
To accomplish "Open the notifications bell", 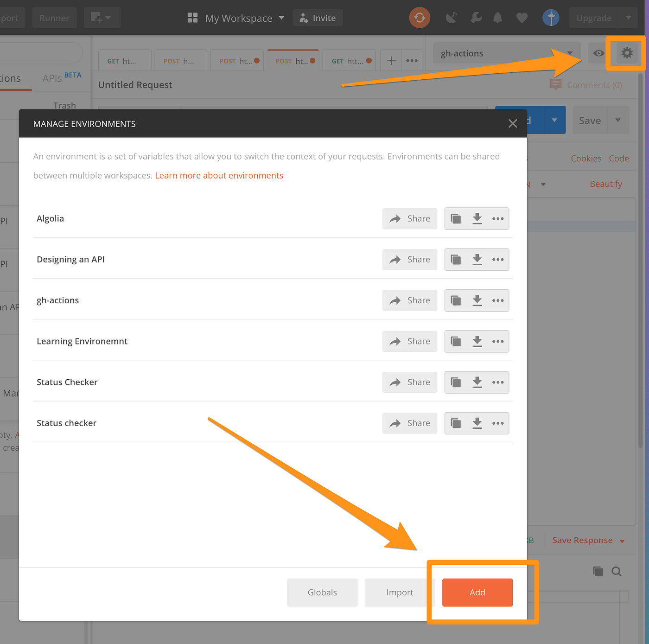I will click(x=497, y=18).
